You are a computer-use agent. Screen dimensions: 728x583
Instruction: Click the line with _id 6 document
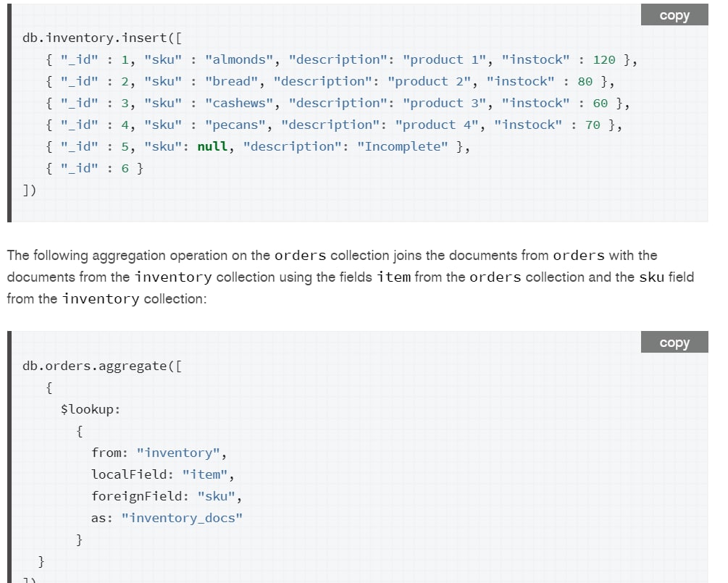pos(95,169)
